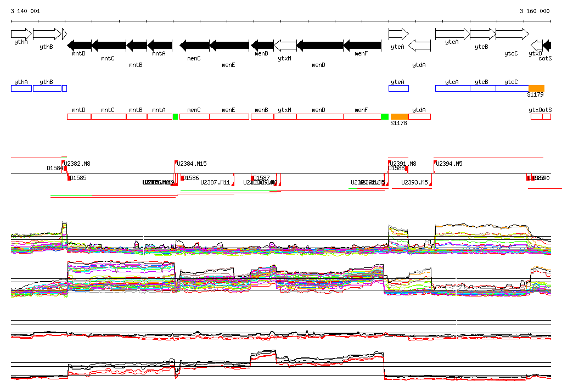This screenshot has height=392, width=562.
Task: Select the black menD gene arrow
Action: [320, 46]
